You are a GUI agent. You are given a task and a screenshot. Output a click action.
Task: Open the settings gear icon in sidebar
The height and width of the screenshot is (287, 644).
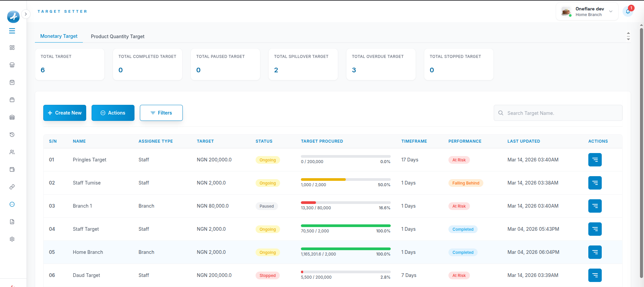[x=12, y=239]
